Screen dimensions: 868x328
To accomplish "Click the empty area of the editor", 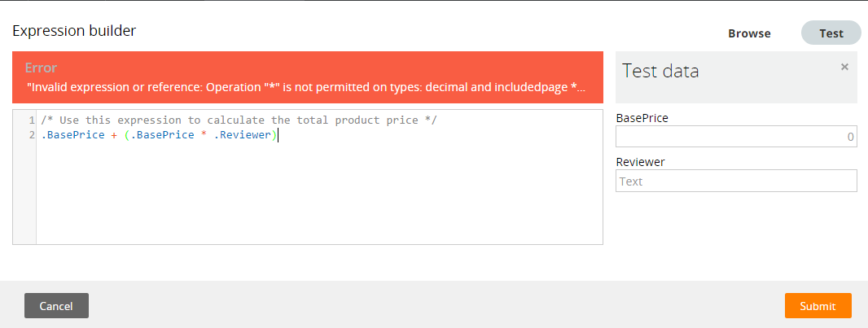I will (x=319, y=194).
